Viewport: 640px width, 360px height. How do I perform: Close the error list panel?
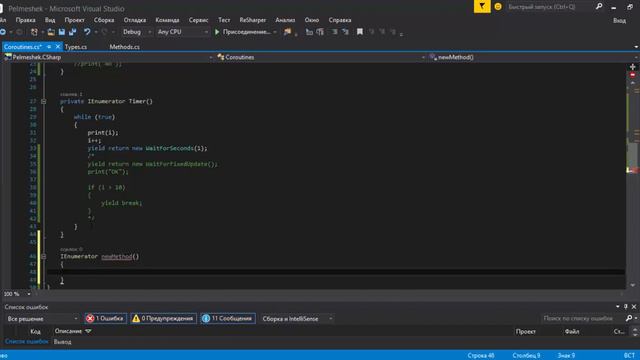click(634, 307)
